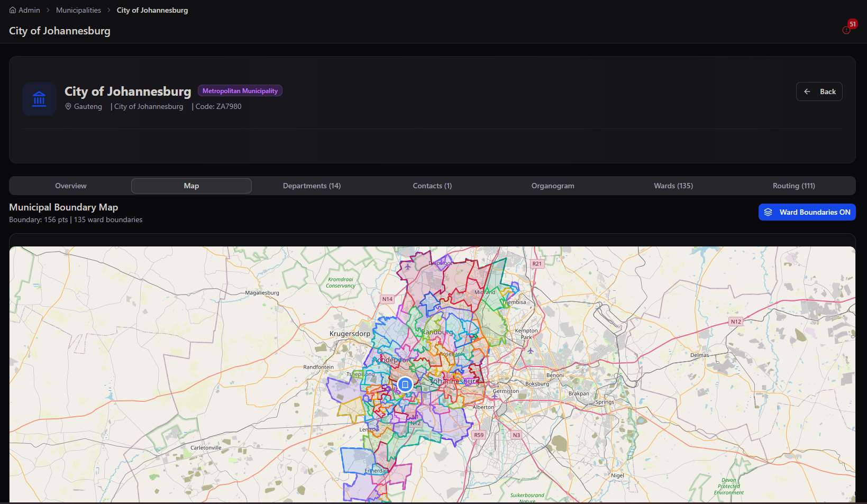The width and height of the screenshot is (867, 504).
Task: Click the layers icon in Ward Boundaries button
Action: (768, 212)
